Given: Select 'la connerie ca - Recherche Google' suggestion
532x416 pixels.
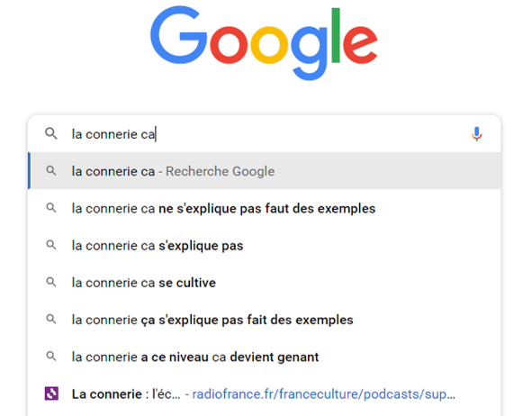Looking at the screenshot, I should [265, 171].
